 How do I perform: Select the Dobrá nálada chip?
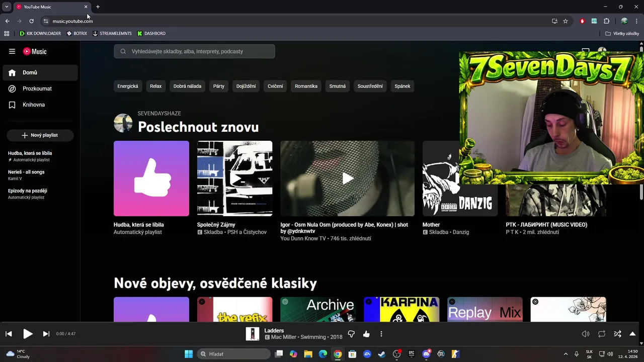[187, 86]
